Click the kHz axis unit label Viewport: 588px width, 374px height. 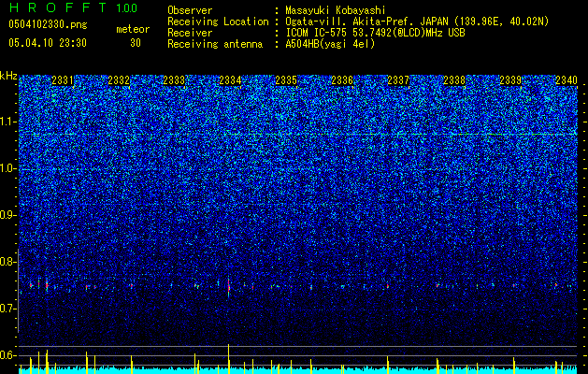click(x=8, y=76)
